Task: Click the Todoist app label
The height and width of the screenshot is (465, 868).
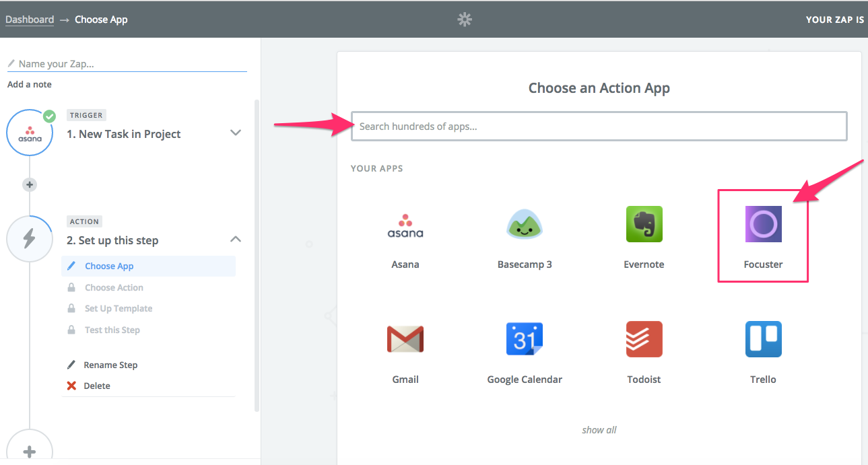Action: tap(644, 380)
